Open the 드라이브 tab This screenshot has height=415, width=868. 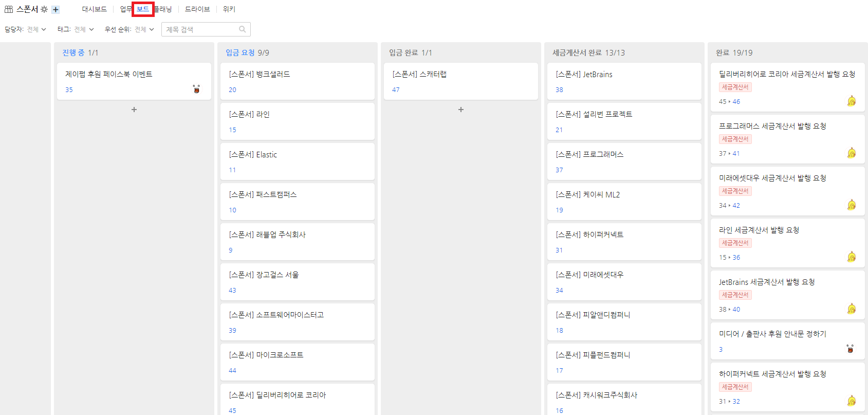coord(197,9)
